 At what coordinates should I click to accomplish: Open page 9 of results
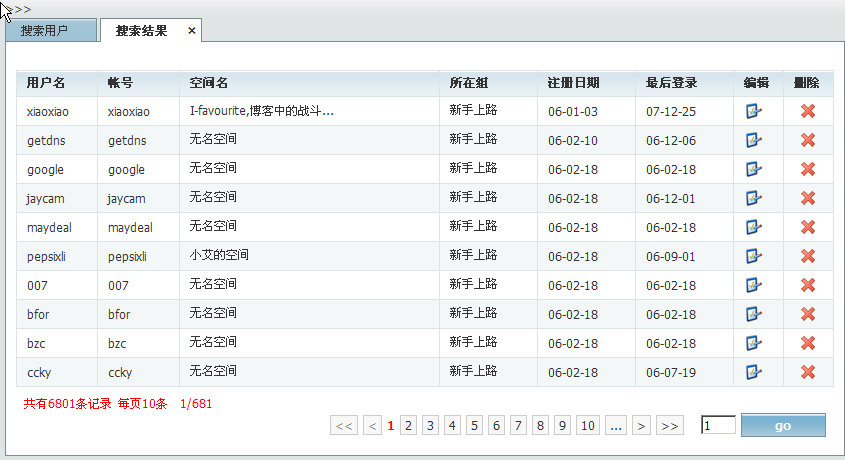coord(562,426)
